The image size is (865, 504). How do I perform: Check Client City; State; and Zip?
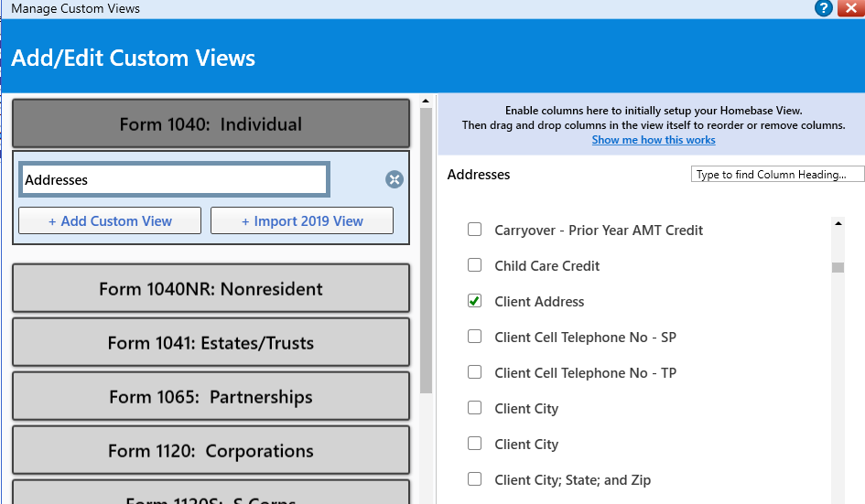474,479
